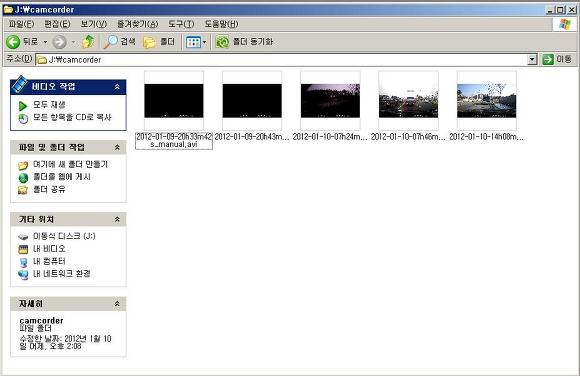The width and height of the screenshot is (580, 376).
Task: Open the 도구(T) menu
Action: coord(181,24)
